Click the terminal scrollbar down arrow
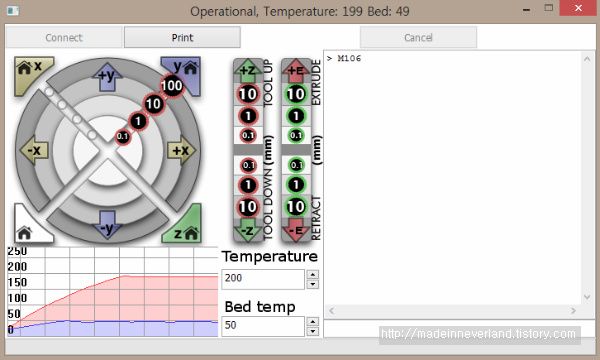This screenshot has width=600, height=360. pos(587,297)
